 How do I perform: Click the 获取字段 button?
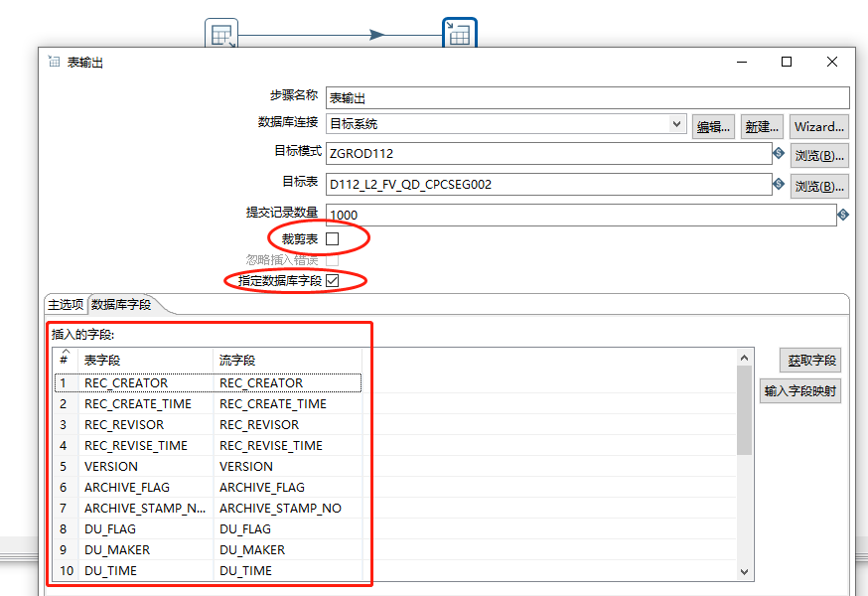coord(811,361)
